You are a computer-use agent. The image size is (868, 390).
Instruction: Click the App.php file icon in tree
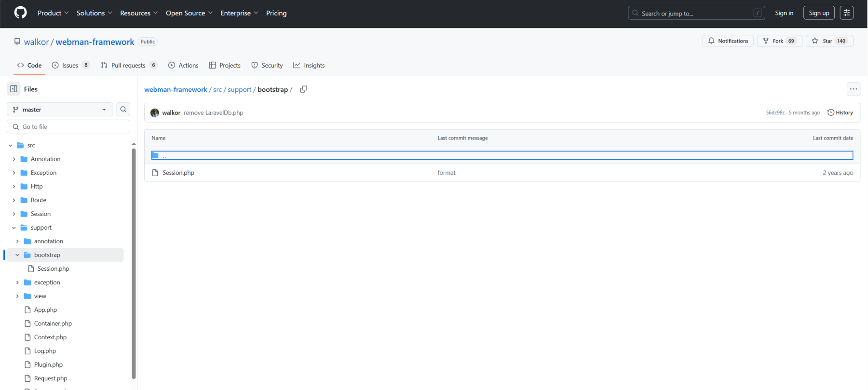click(x=27, y=310)
